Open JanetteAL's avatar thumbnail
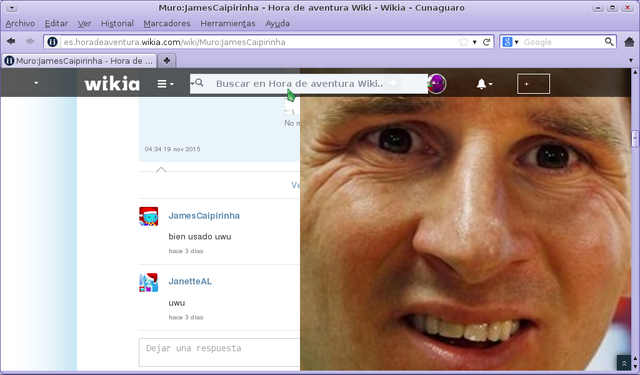This screenshot has width=640, height=375. click(x=149, y=282)
